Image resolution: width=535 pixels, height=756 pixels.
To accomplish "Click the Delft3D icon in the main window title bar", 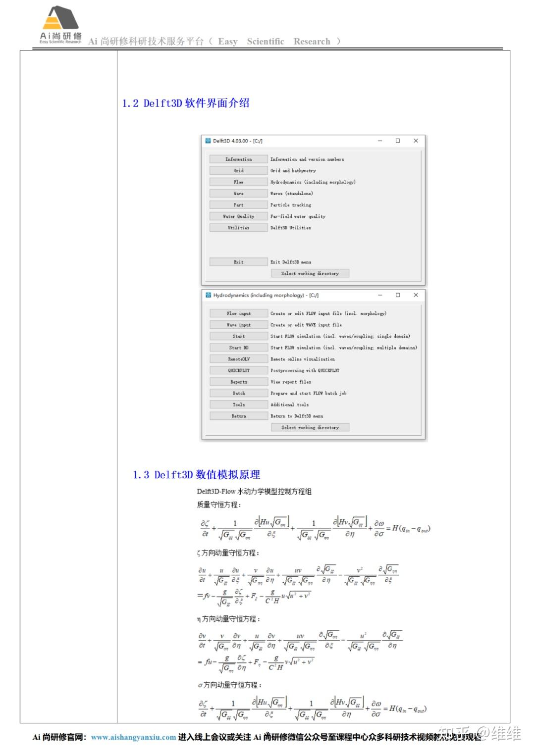I will (x=208, y=141).
